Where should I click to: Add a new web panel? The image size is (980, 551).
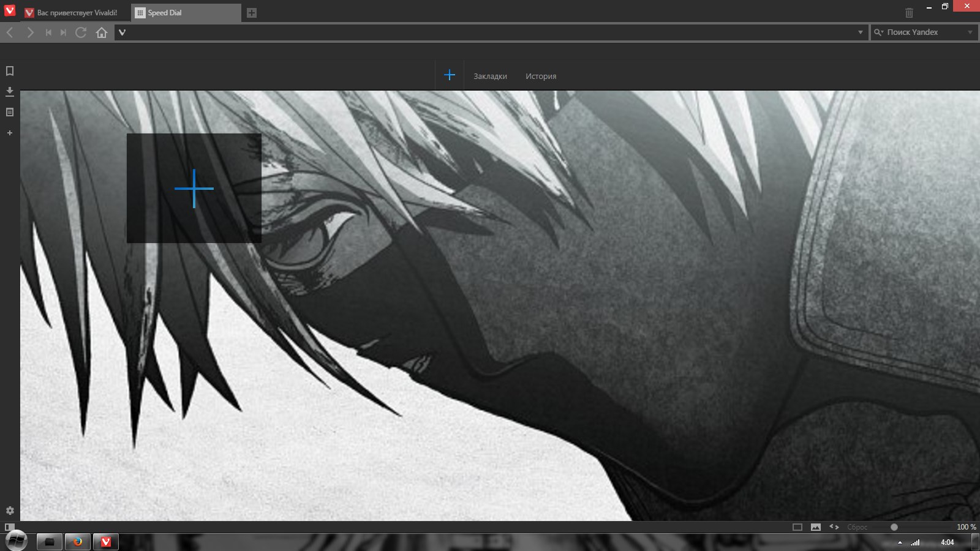coord(10,132)
